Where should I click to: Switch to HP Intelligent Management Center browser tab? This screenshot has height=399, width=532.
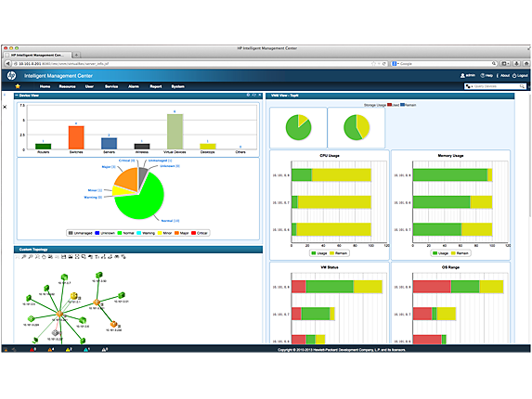click(37, 55)
